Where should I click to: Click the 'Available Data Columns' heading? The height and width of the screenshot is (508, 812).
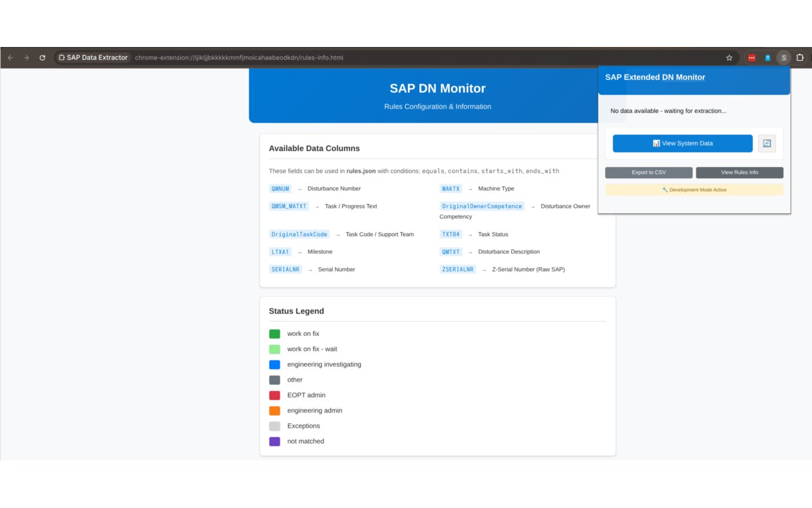(x=314, y=149)
